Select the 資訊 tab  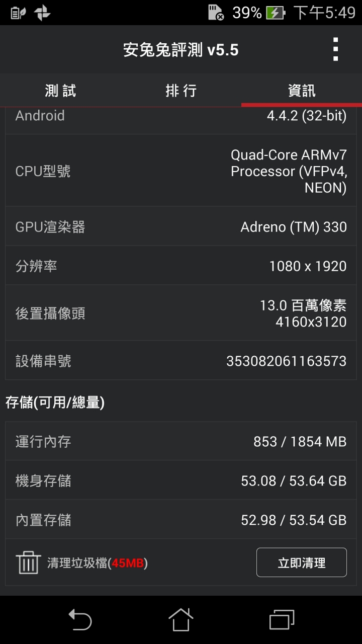(x=302, y=91)
